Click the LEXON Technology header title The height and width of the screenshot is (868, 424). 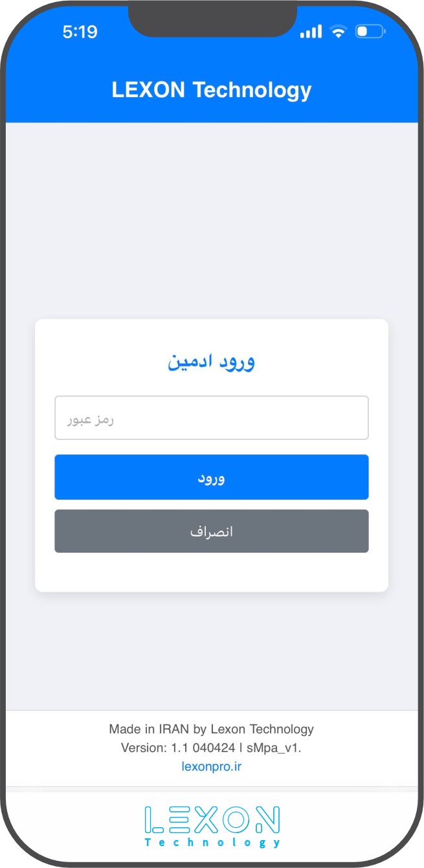(x=211, y=90)
